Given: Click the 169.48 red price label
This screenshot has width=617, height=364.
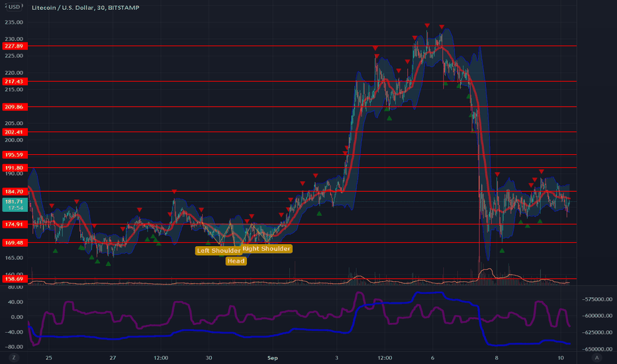Looking at the screenshot, I should coord(15,242).
